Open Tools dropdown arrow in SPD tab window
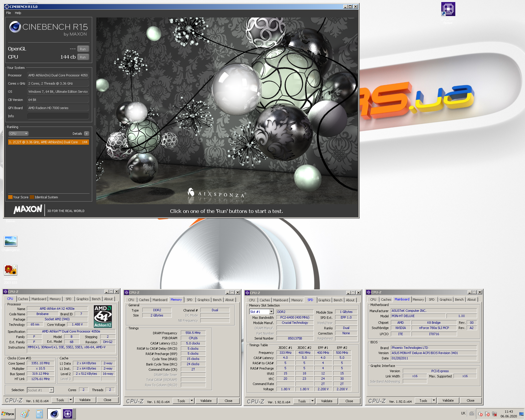Image resolution: width=525 pixels, height=420 pixels. (312, 401)
